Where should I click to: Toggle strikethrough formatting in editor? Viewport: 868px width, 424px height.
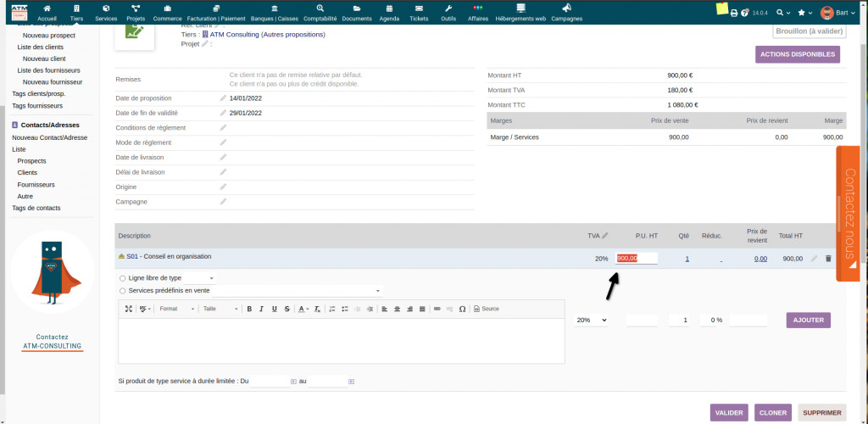click(287, 309)
